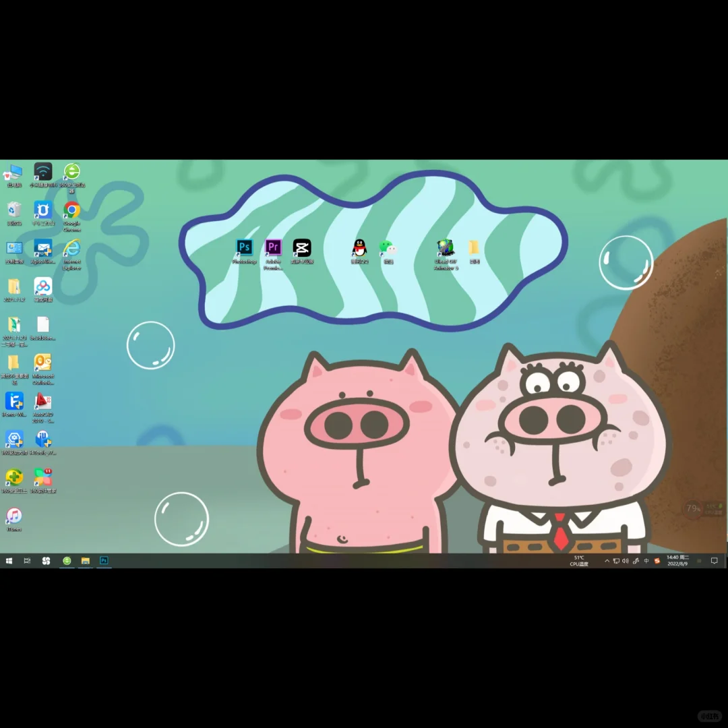Launch Tencent QQ penguin shortcut
This screenshot has width=728, height=728.
[x=359, y=251]
